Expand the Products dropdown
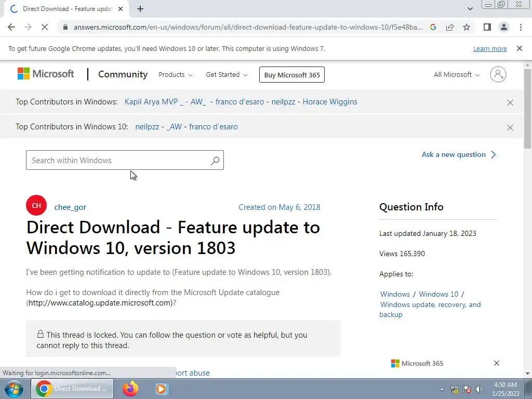Screen dimensions: 532x399 click(176, 75)
